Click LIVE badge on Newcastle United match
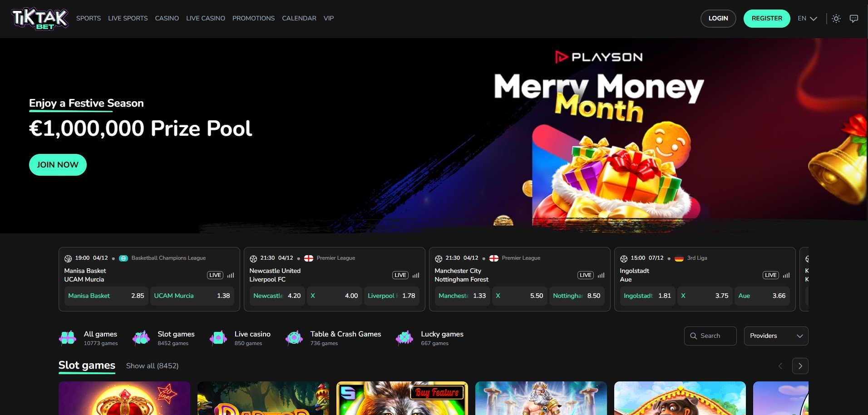Image resolution: width=868 pixels, height=415 pixels. [x=400, y=275]
